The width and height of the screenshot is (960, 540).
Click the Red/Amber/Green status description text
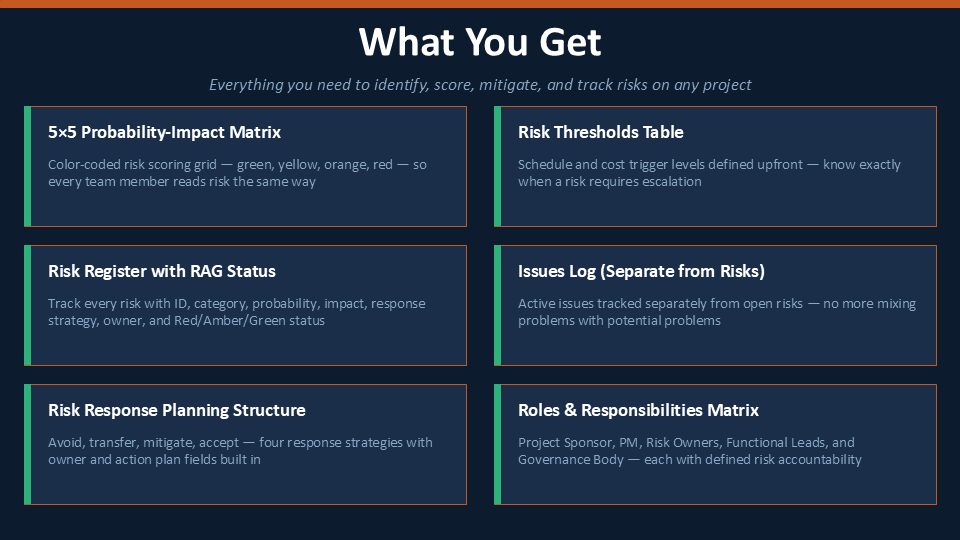point(236,312)
